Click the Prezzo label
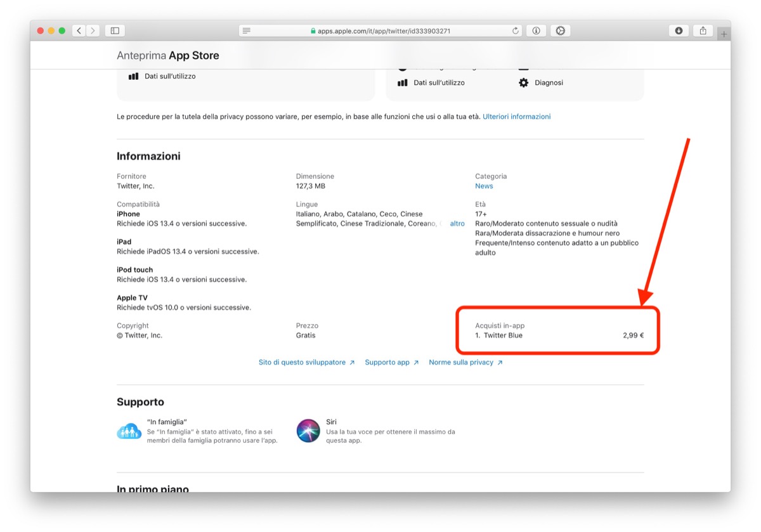Screen dimensions: 761x532 pos(307,326)
